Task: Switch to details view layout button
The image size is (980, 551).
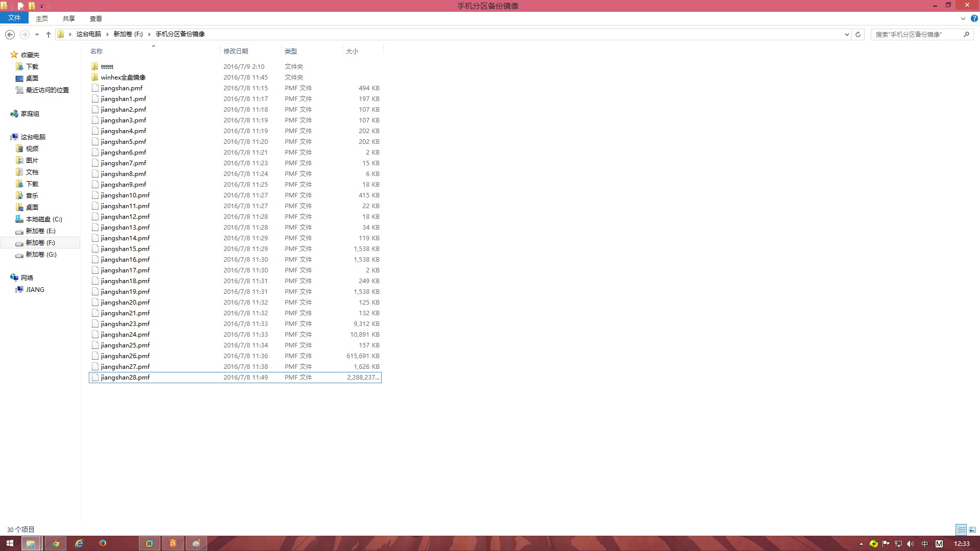Action: [961, 530]
